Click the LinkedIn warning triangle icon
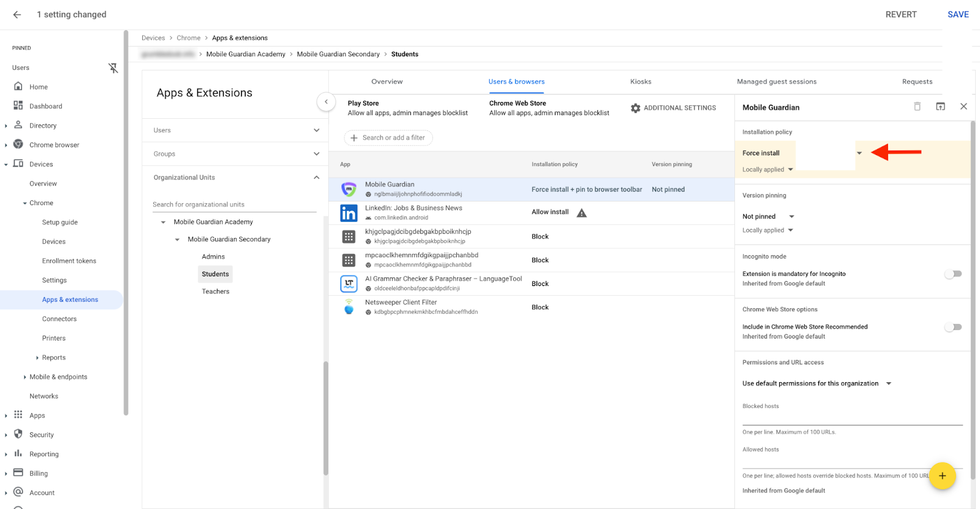The width and height of the screenshot is (980, 509). tap(582, 213)
